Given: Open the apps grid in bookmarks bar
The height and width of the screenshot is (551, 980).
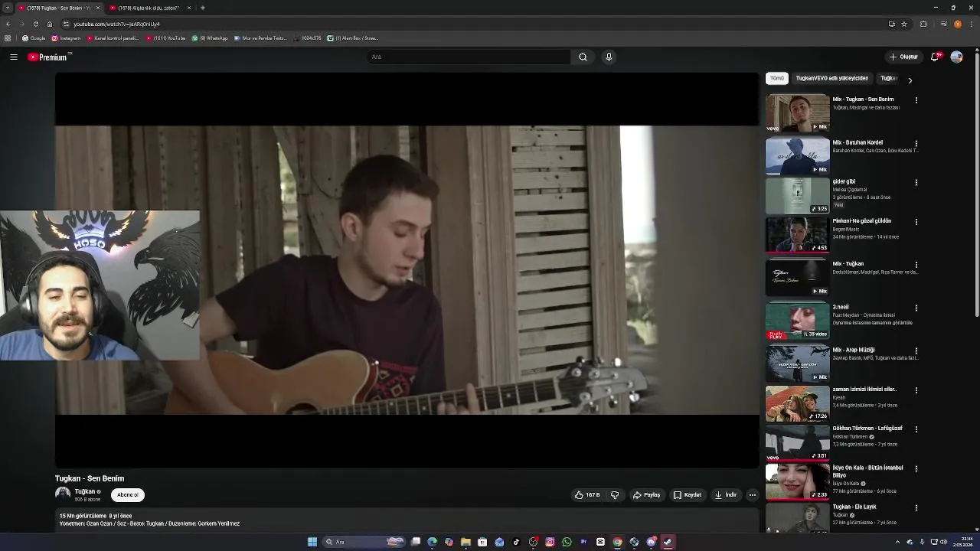Looking at the screenshot, I should [8, 38].
